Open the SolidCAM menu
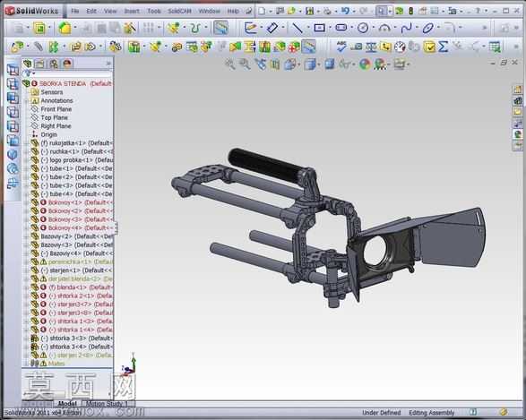This screenshot has width=526, height=420. click(179, 11)
